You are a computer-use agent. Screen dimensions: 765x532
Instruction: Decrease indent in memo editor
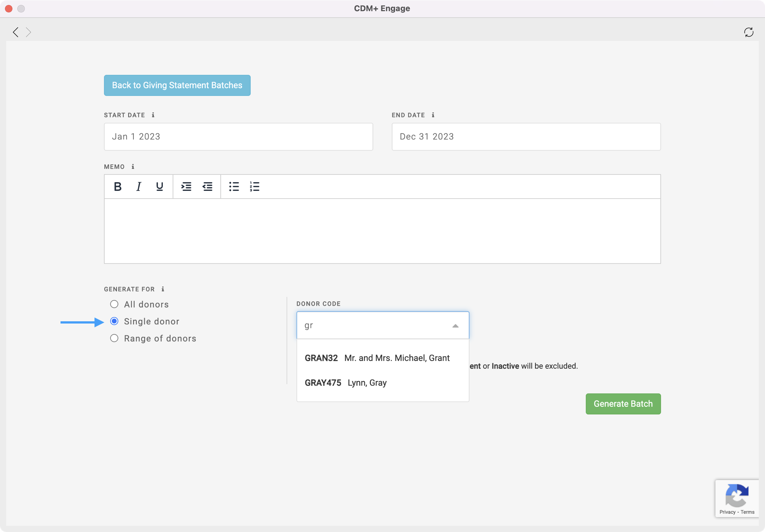207,186
